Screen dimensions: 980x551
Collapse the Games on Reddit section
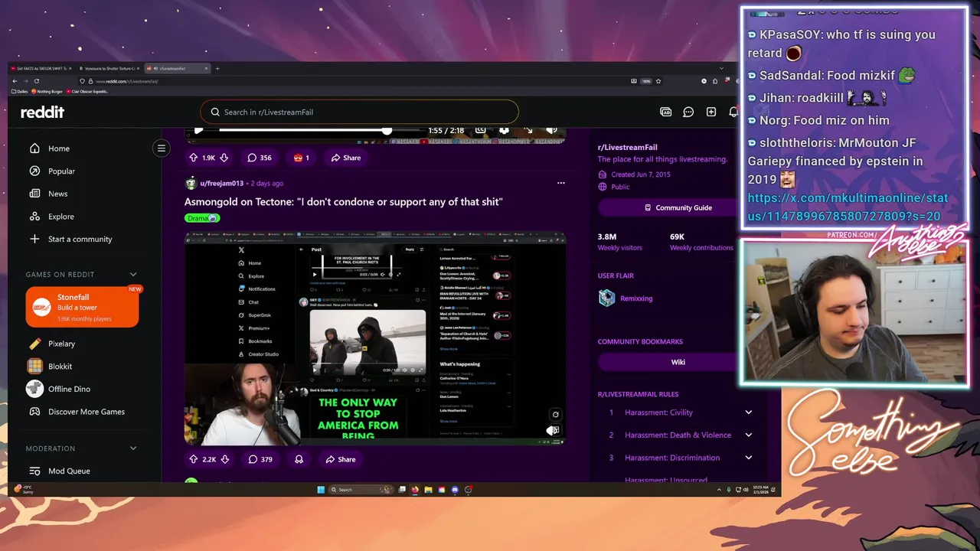(133, 274)
